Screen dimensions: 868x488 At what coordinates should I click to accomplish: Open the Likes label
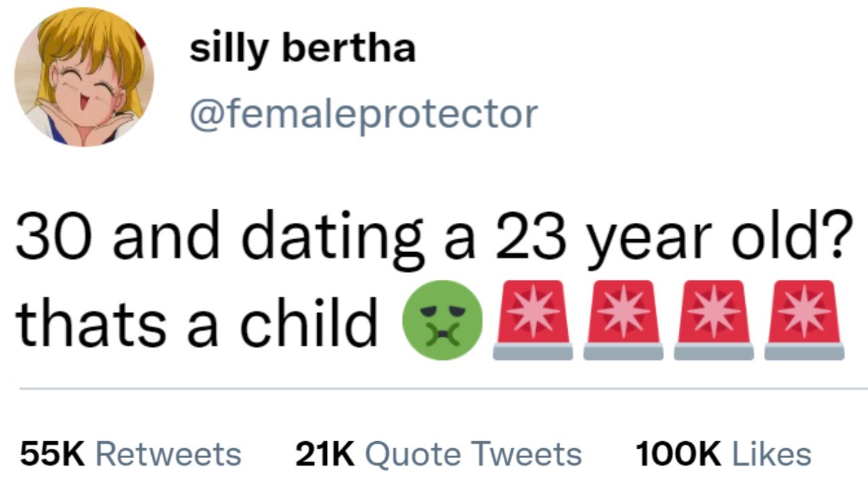tap(771, 454)
